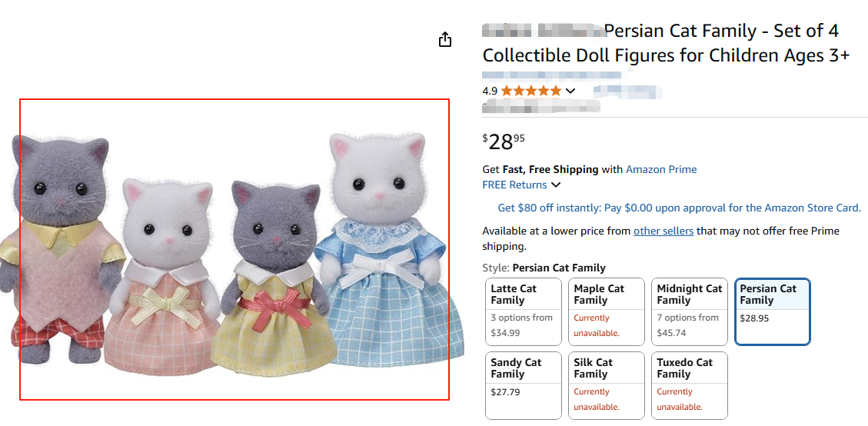
Task: Click the share icon above the product image
Action: click(445, 40)
